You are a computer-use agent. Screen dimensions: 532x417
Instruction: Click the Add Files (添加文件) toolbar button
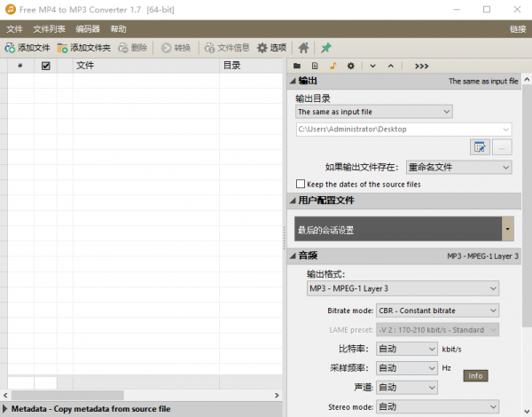click(27, 48)
